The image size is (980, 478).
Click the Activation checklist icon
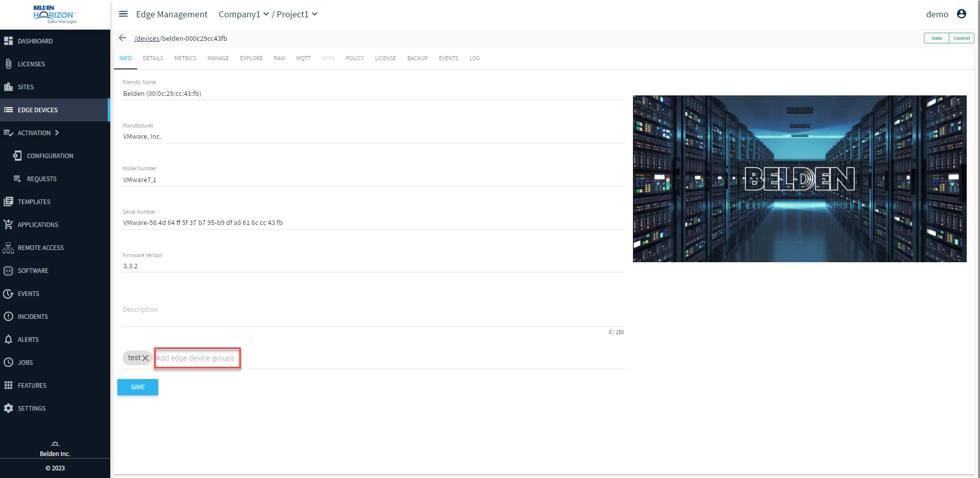click(x=8, y=133)
